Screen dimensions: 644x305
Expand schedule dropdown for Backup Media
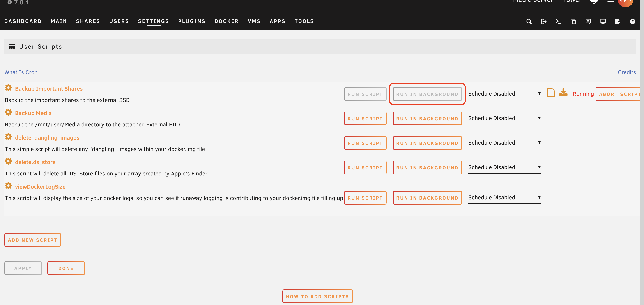point(504,118)
